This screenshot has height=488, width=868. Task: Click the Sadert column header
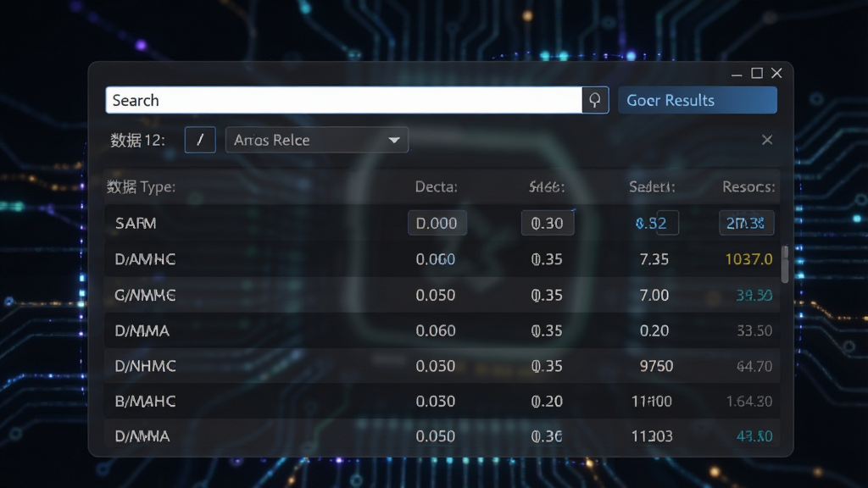click(x=652, y=187)
